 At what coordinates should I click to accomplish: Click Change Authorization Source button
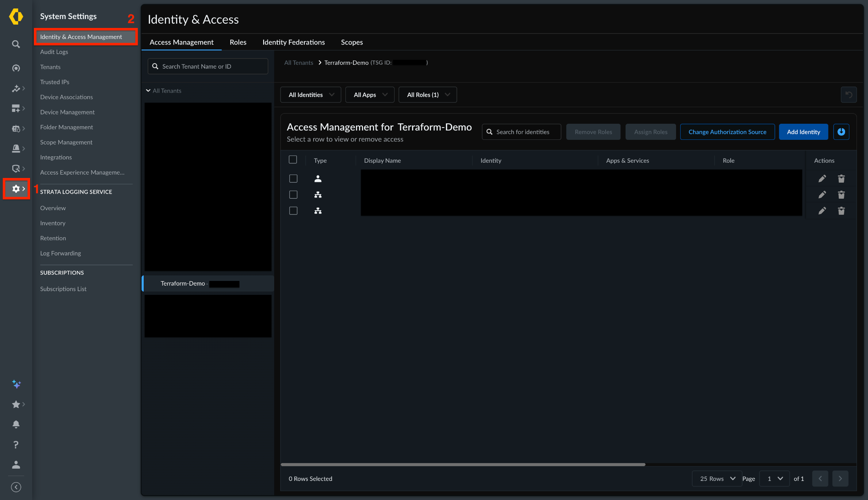(727, 132)
